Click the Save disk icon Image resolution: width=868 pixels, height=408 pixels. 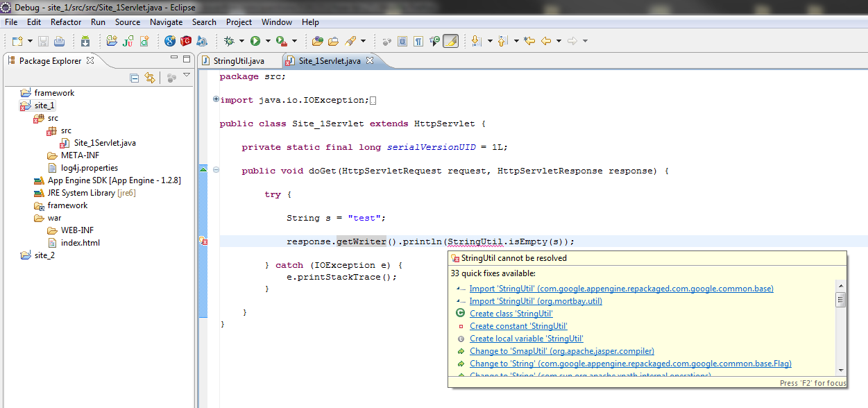[x=43, y=42]
